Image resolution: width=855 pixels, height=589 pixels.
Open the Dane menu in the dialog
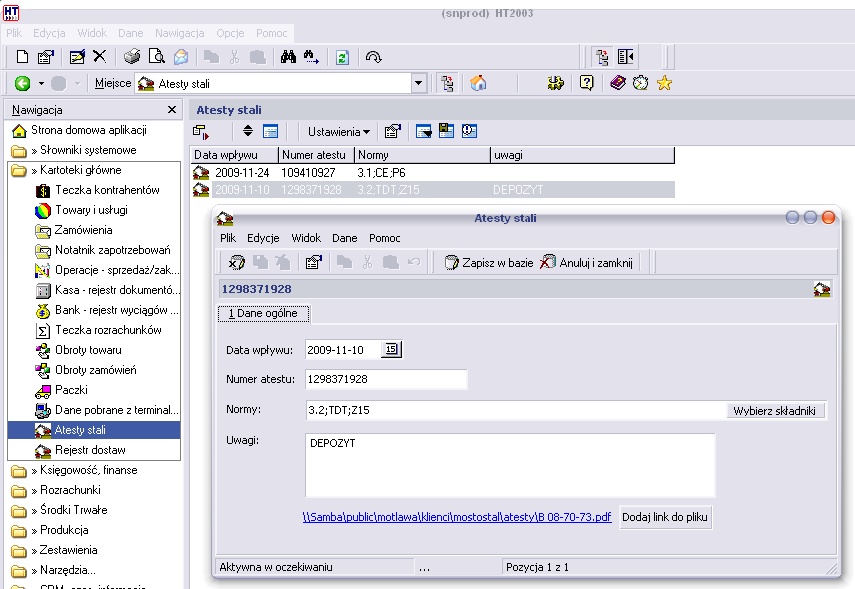[345, 238]
